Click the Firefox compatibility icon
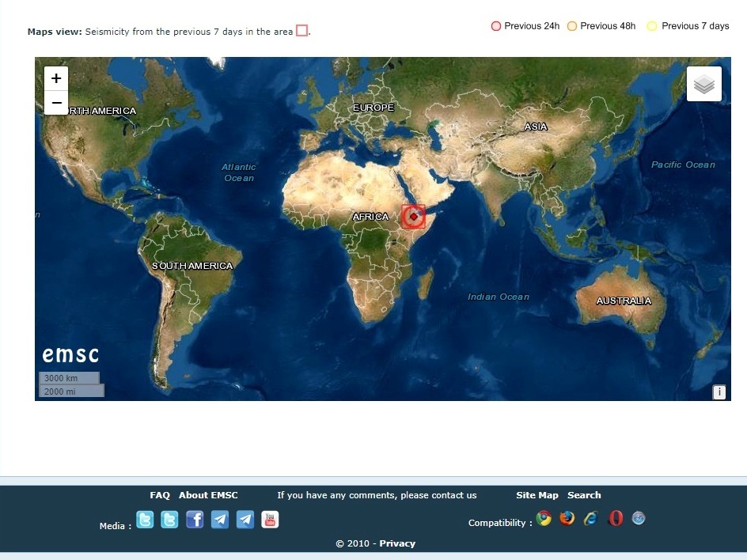Viewport: 747px width, 560px height. 567,518
